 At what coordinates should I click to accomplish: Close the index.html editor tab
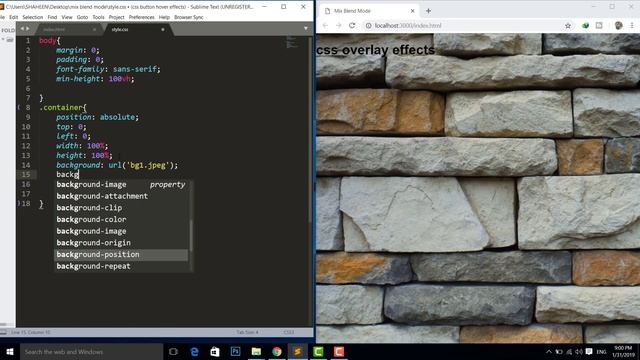tap(94, 29)
